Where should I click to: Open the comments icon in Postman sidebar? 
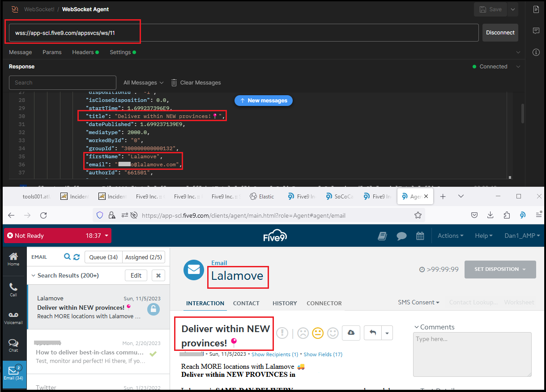(536, 31)
